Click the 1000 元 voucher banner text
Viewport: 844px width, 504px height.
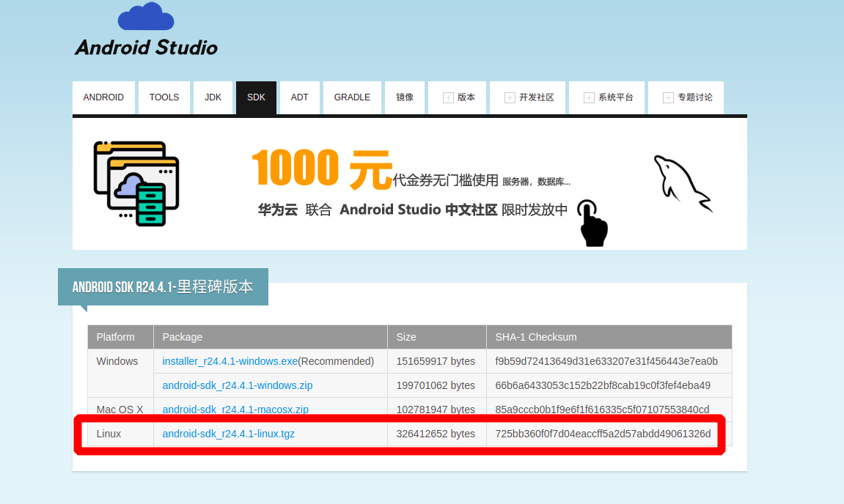321,169
